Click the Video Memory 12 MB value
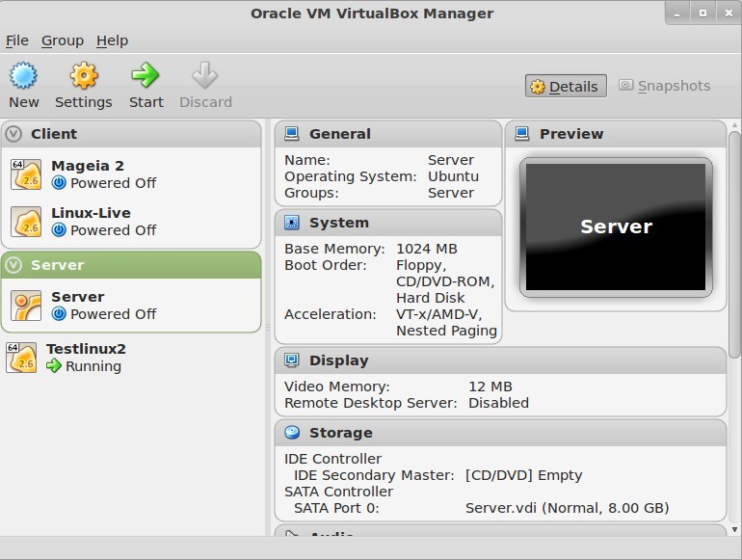The image size is (742, 560). [490, 387]
